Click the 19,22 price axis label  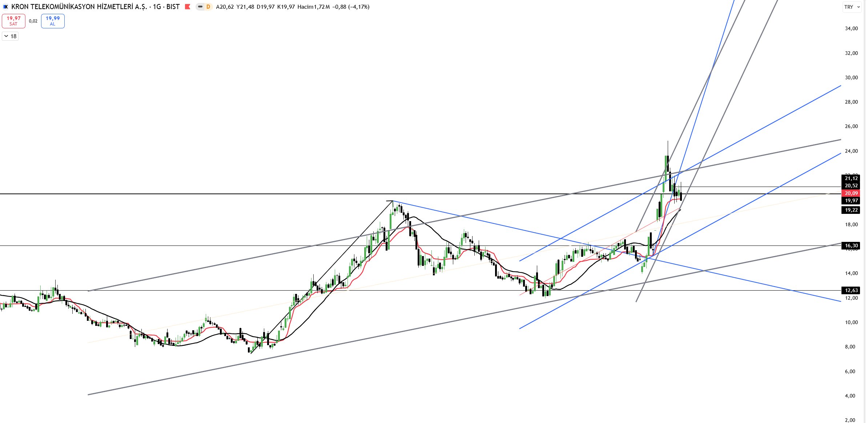pos(851,210)
